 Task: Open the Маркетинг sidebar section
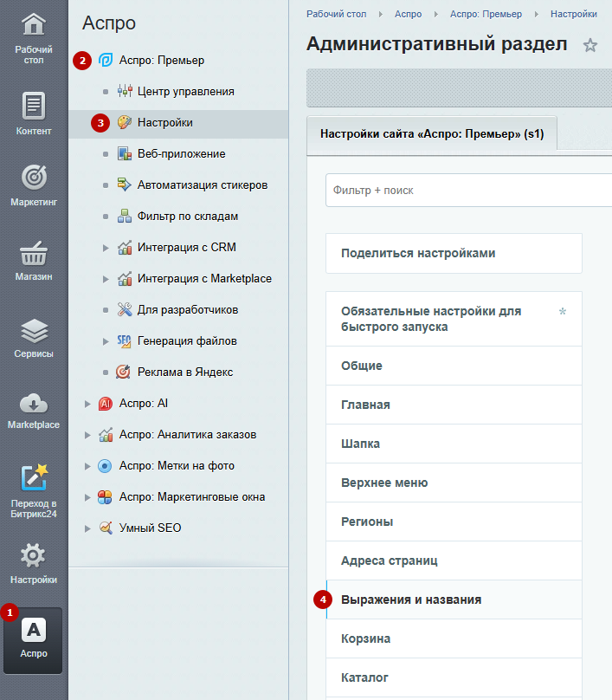(x=34, y=185)
